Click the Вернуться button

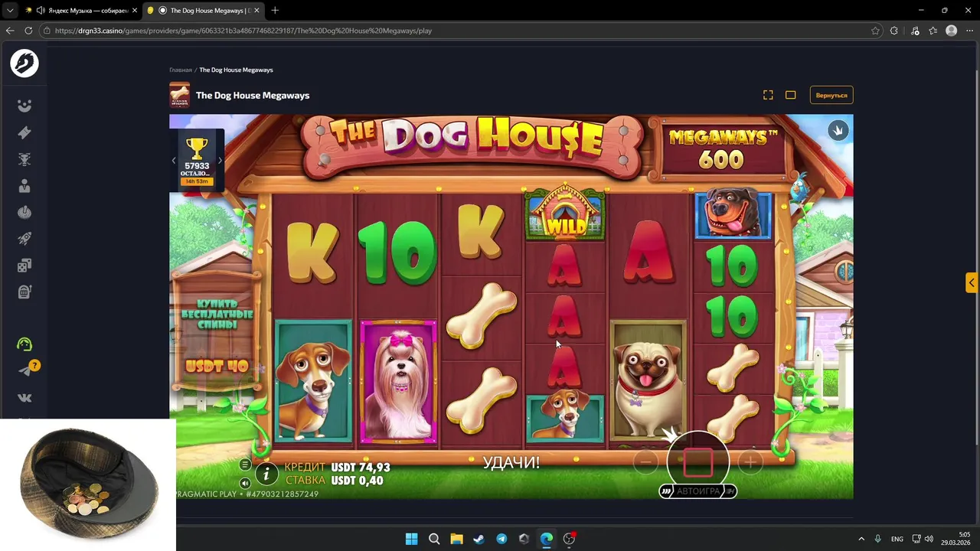click(831, 95)
